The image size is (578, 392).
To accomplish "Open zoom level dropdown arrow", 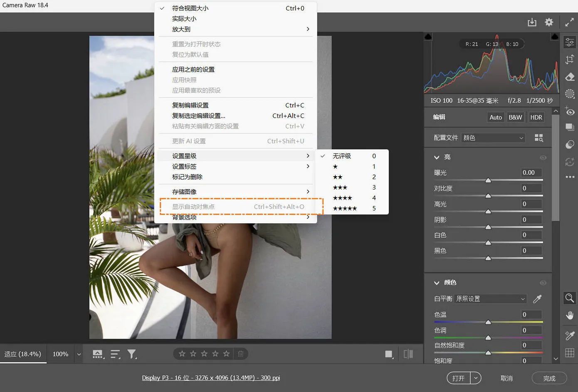I will click(x=79, y=354).
